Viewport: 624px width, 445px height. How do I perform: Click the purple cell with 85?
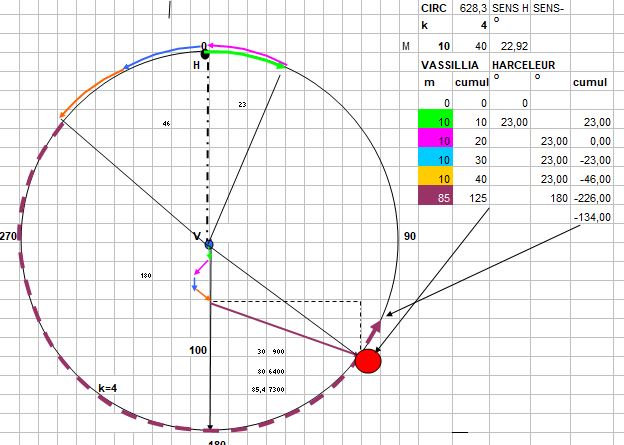tap(436, 198)
